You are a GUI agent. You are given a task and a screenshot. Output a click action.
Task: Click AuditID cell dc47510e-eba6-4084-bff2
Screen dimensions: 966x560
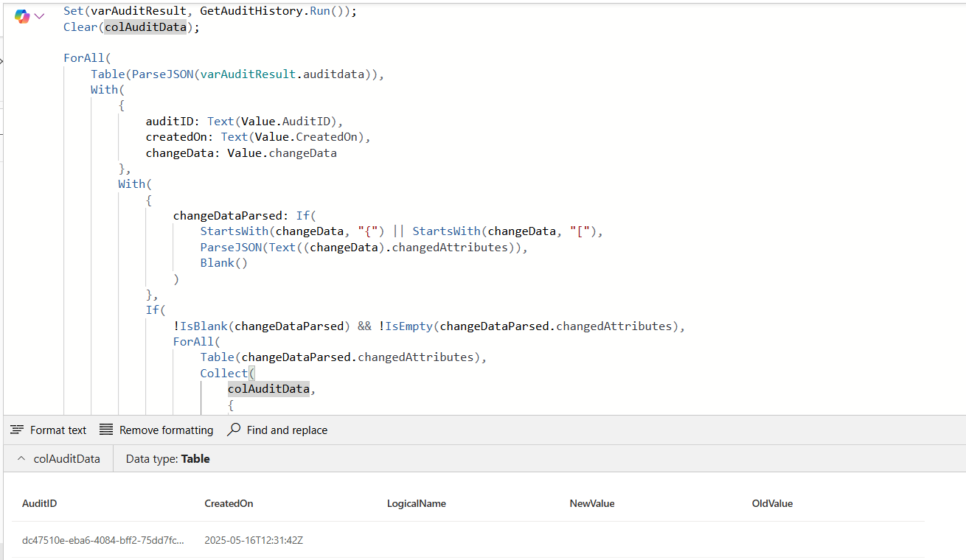[103, 540]
